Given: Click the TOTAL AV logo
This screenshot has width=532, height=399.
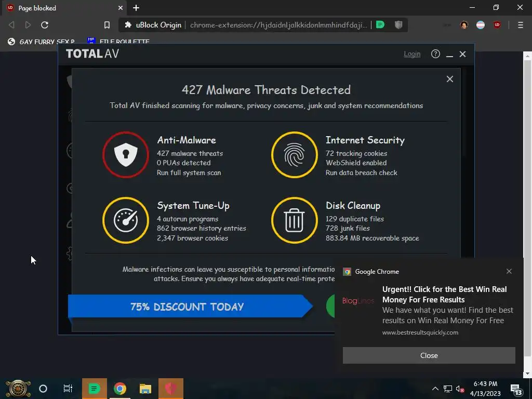Looking at the screenshot, I should click(x=92, y=54).
